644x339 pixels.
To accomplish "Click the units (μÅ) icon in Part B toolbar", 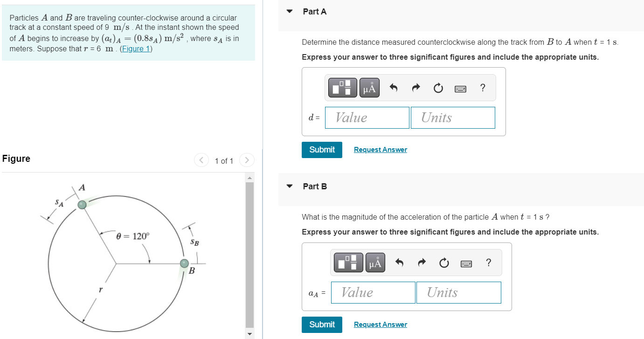I will pos(375,262).
